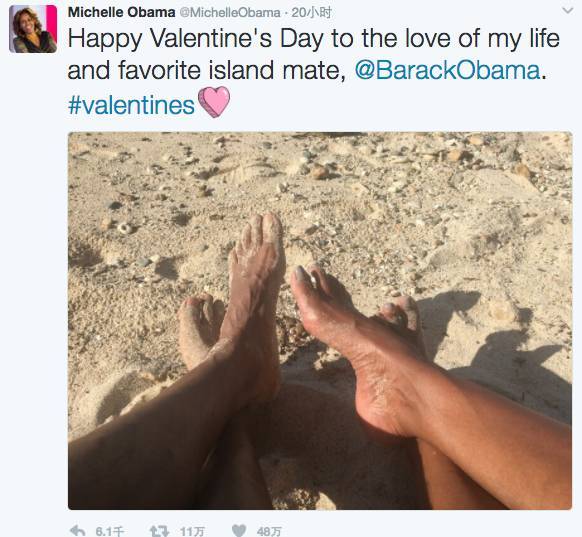This screenshot has width=582, height=537.
Task: Click the retweet icon
Action: pyautogui.click(x=159, y=531)
